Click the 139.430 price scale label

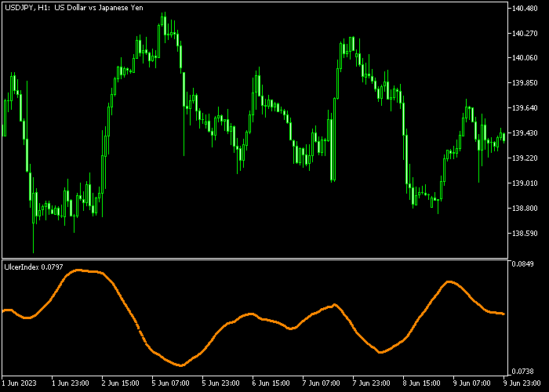point(525,133)
